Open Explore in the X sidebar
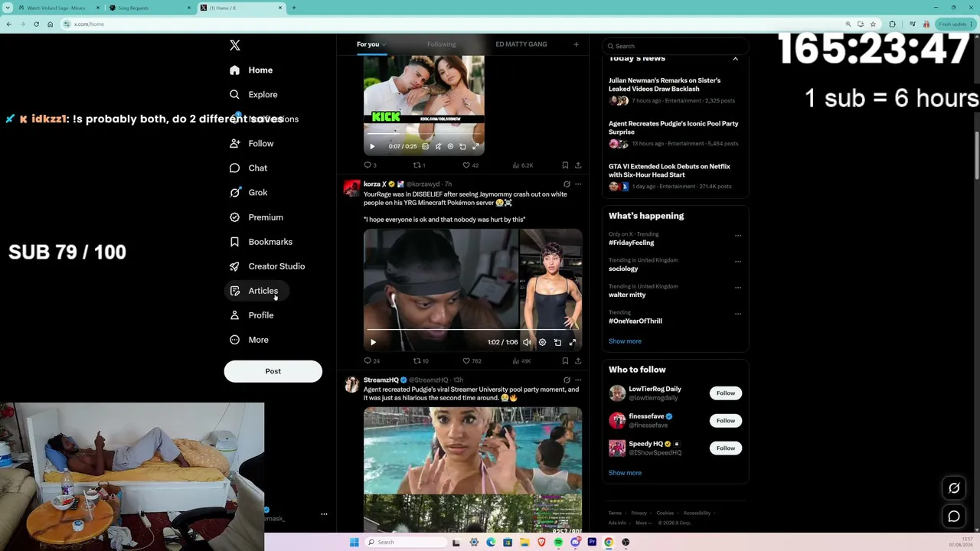980x551 pixels. click(x=253, y=95)
